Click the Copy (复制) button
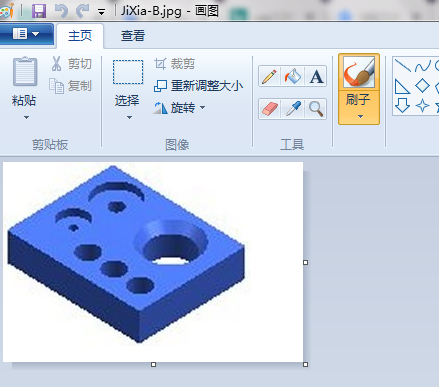Image resolution: width=439 pixels, height=387 pixels. pyautogui.click(x=71, y=86)
